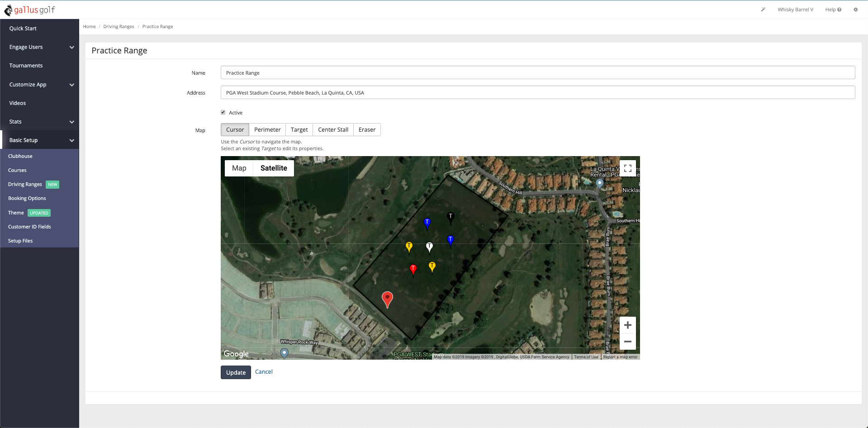Screen dimensions: 868x428
Task: Expand the Stats menu chevron
Action: pos(71,122)
